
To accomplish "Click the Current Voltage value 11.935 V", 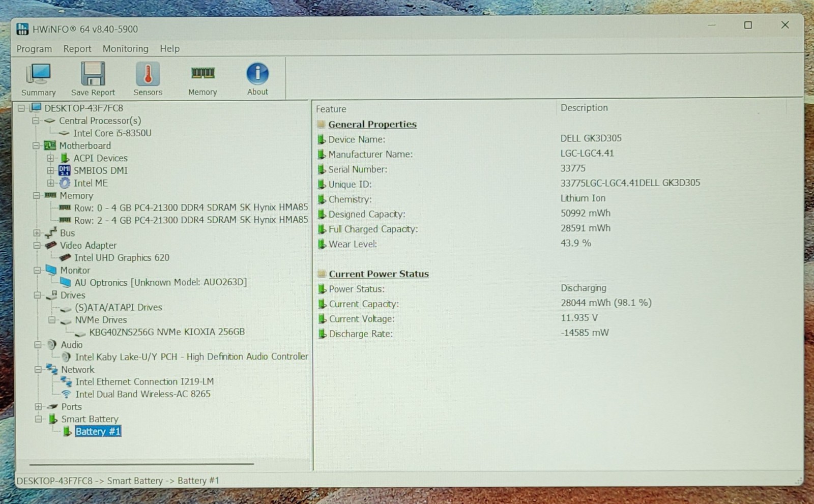I will tap(579, 318).
